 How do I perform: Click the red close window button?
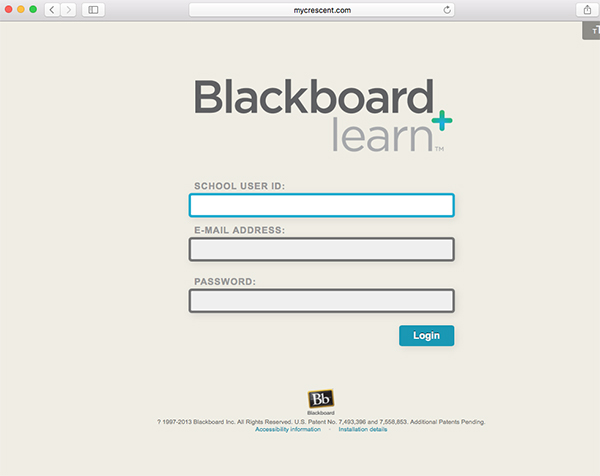(x=8, y=9)
